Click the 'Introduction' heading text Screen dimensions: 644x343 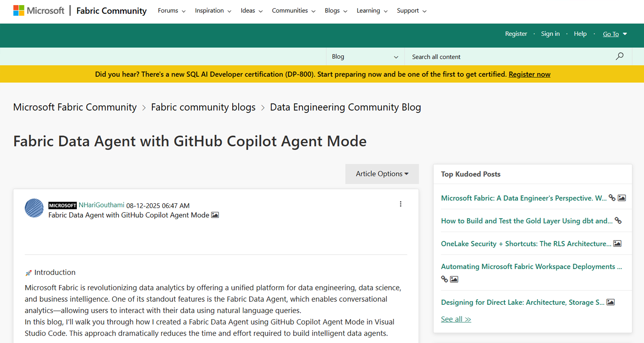tap(55, 272)
